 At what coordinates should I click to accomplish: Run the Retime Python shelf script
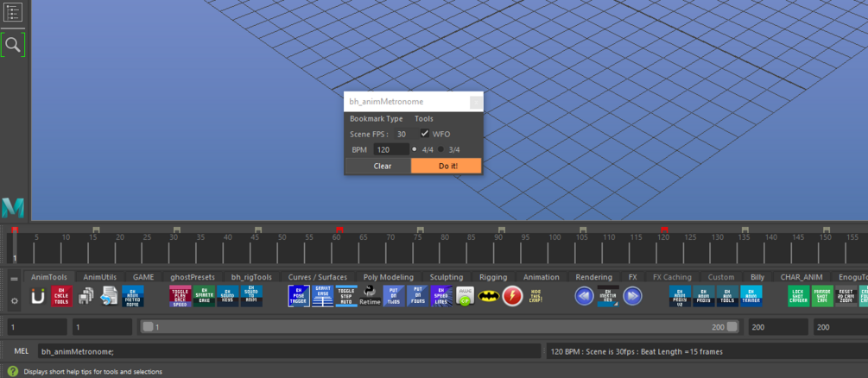(370, 296)
